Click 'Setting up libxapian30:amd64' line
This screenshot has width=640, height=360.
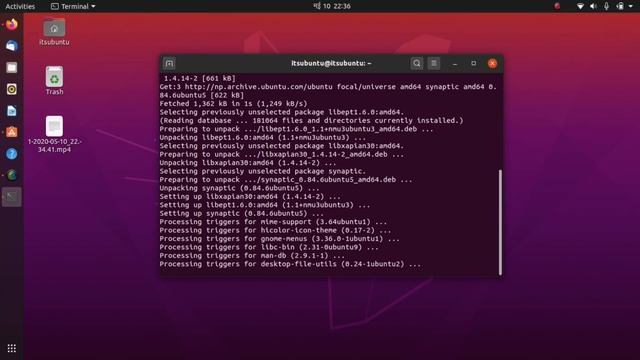(250, 197)
